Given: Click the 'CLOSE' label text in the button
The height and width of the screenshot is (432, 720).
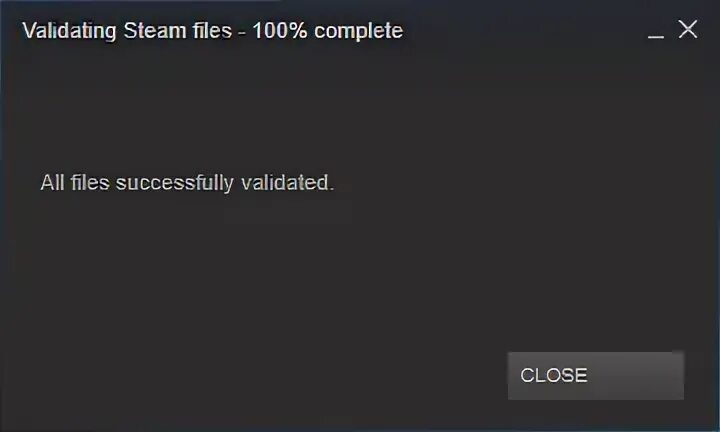Looking at the screenshot, I should pyautogui.click(x=554, y=376).
